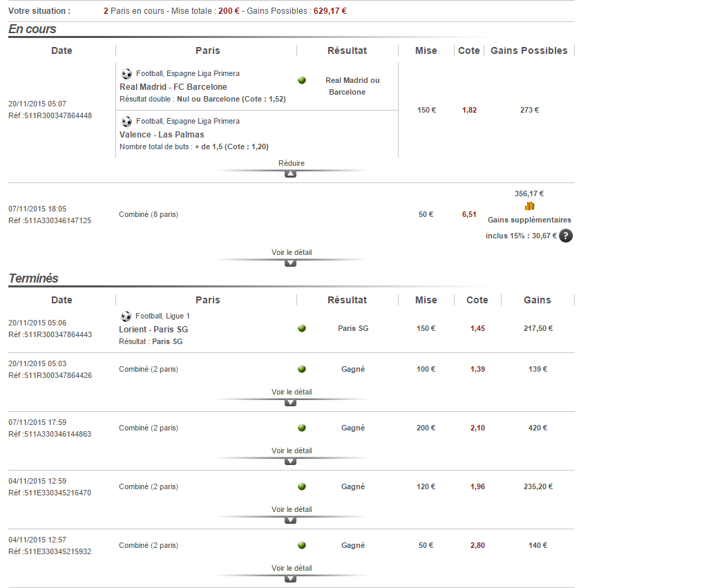
Task: Click reference 511R300347864426
Action: click(x=58, y=375)
